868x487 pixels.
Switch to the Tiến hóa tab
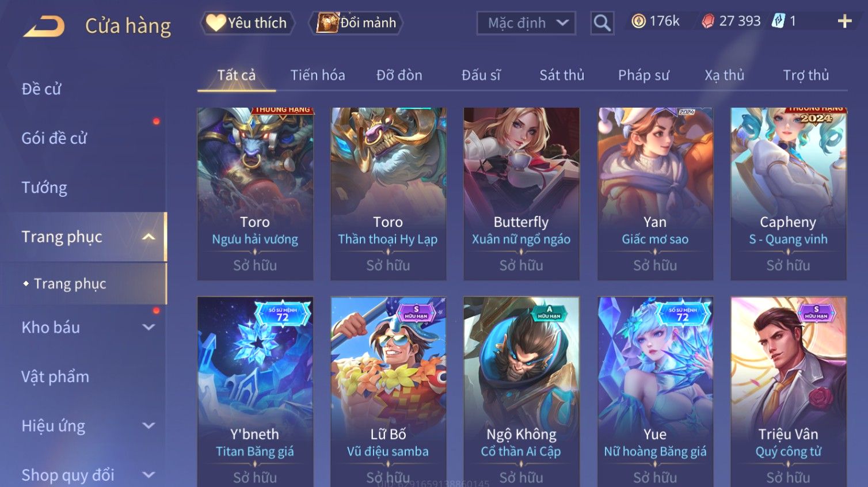[x=318, y=75]
